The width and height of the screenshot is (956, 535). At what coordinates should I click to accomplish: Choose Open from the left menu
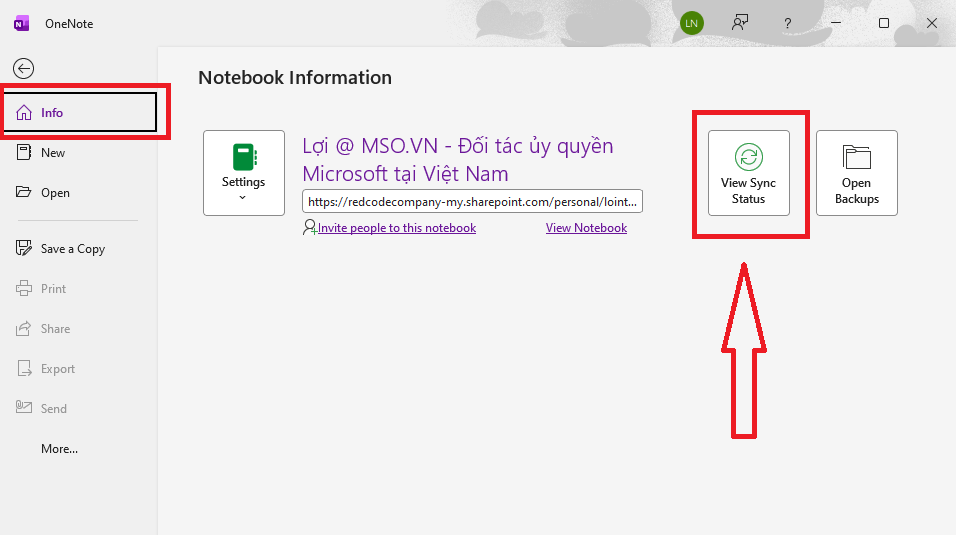pos(78,193)
